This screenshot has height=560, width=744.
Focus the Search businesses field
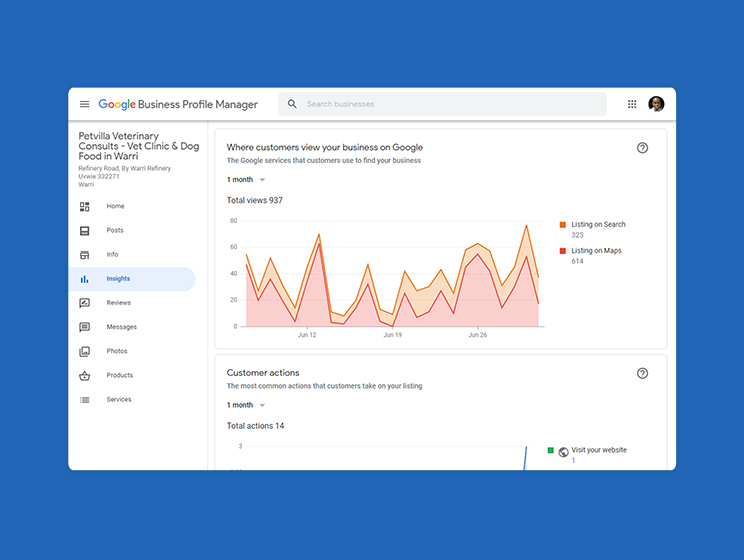442,104
